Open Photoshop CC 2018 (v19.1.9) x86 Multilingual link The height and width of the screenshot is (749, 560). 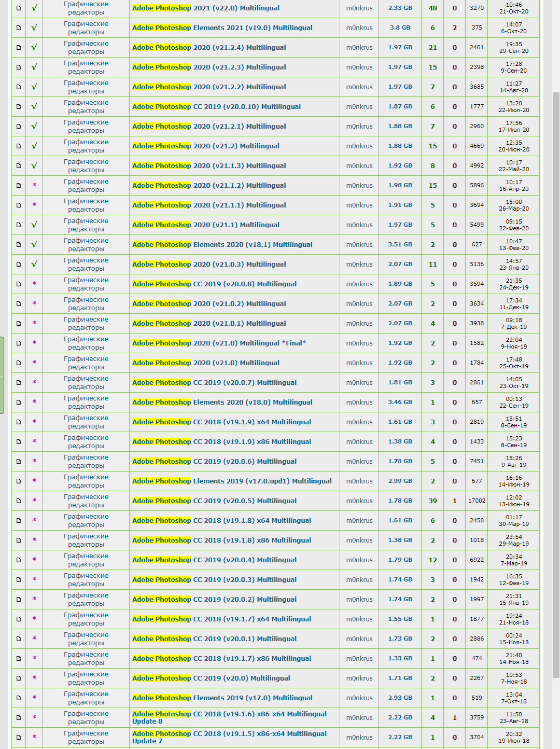pyautogui.click(x=222, y=442)
